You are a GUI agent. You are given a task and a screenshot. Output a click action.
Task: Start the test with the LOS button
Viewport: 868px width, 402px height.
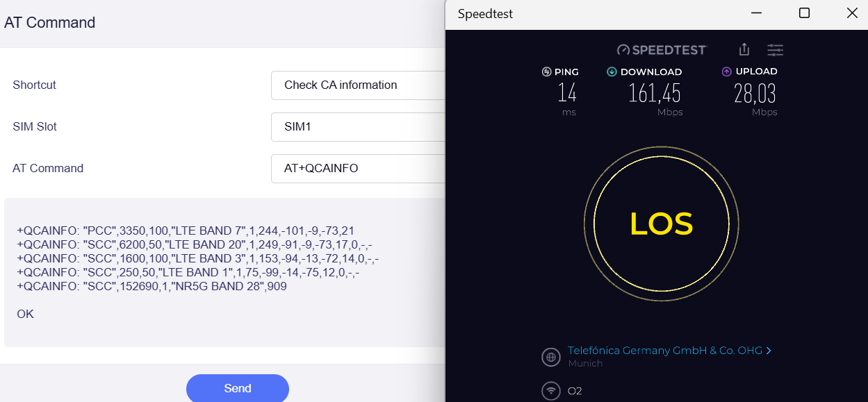click(662, 224)
